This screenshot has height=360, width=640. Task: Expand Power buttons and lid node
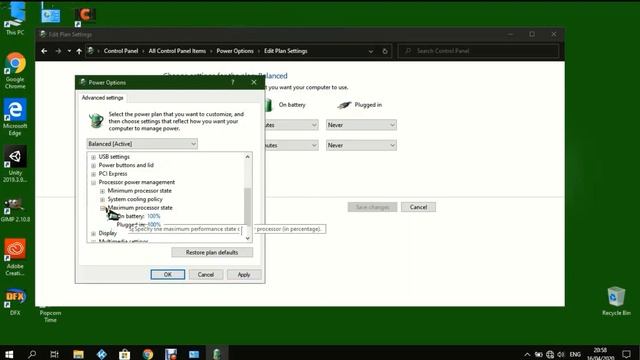coord(93,165)
